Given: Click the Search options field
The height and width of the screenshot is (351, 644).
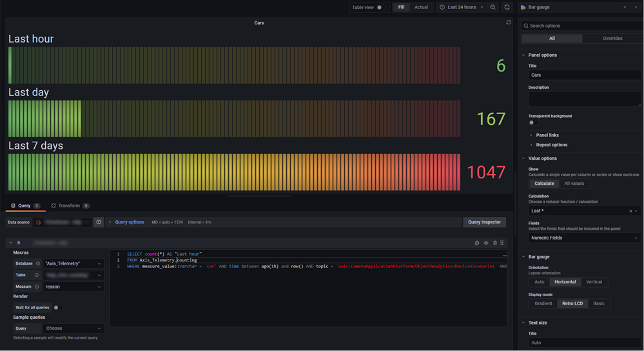Looking at the screenshot, I should [x=582, y=26].
